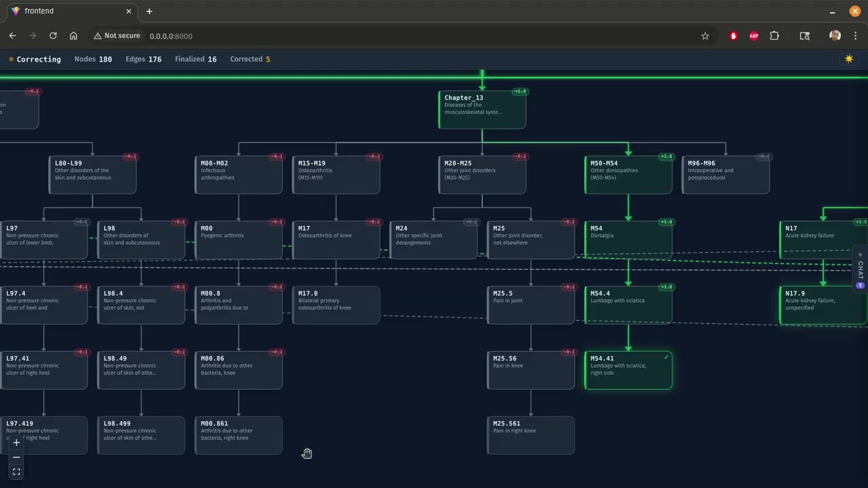Select the M25.56 Pain in knee node
This screenshot has height=488, width=868.
coord(531,370)
